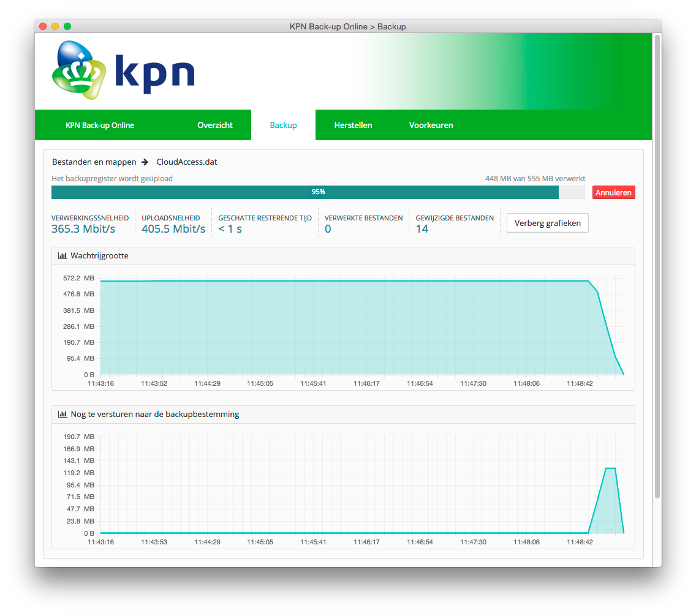Close the KPN Back-up Online window
The image size is (696, 616).
click(43, 26)
